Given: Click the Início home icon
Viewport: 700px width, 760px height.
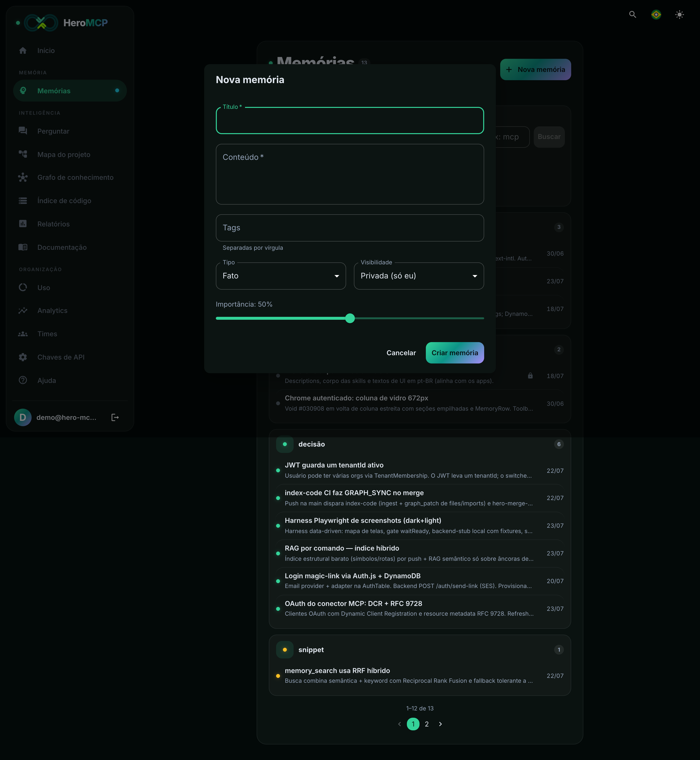Looking at the screenshot, I should point(23,50).
